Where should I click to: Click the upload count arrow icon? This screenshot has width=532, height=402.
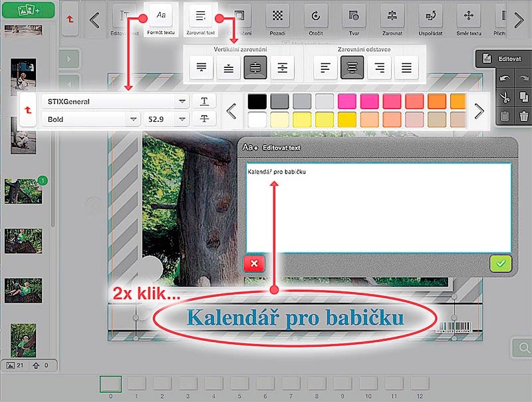(x=36, y=365)
